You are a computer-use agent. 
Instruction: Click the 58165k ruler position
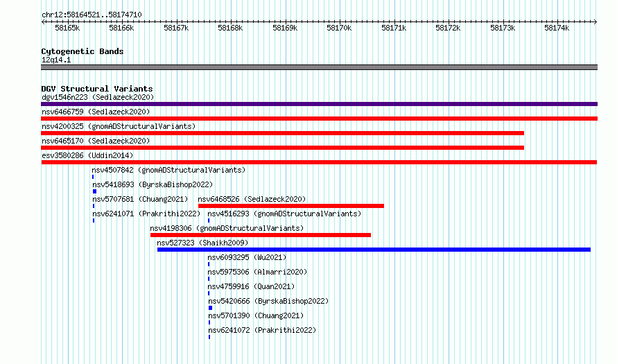tap(67, 28)
